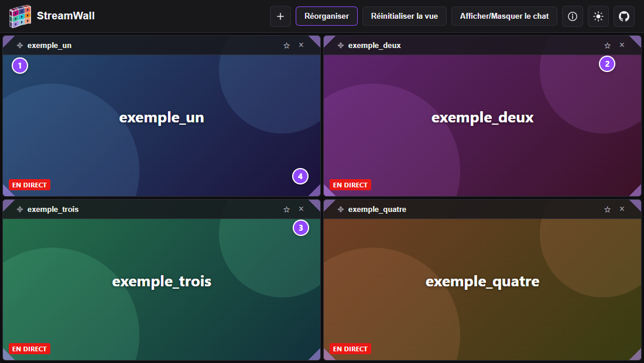This screenshot has height=363, width=644.
Task: Click the exemple_quatre video thumbnail center
Action: click(482, 289)
